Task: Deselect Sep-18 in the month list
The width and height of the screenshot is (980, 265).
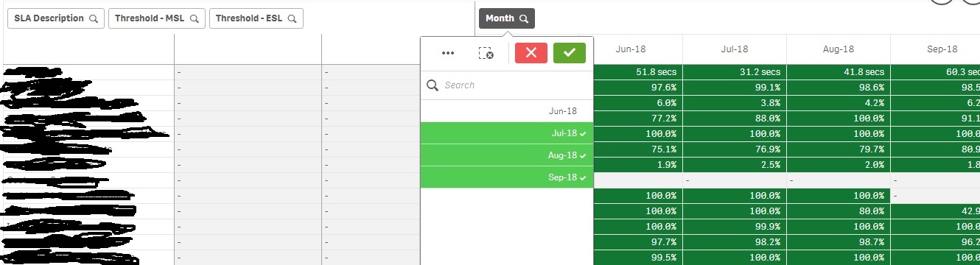Action: (x=507, y=177)
